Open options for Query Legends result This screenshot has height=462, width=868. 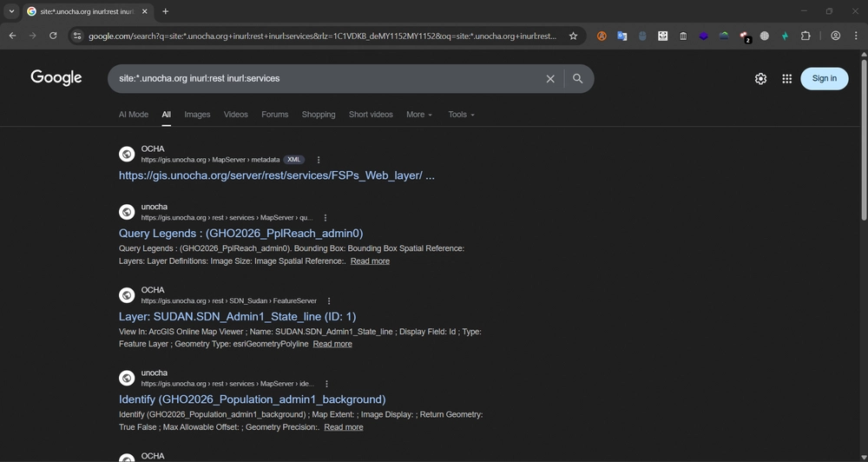click(x=325, y=218)
